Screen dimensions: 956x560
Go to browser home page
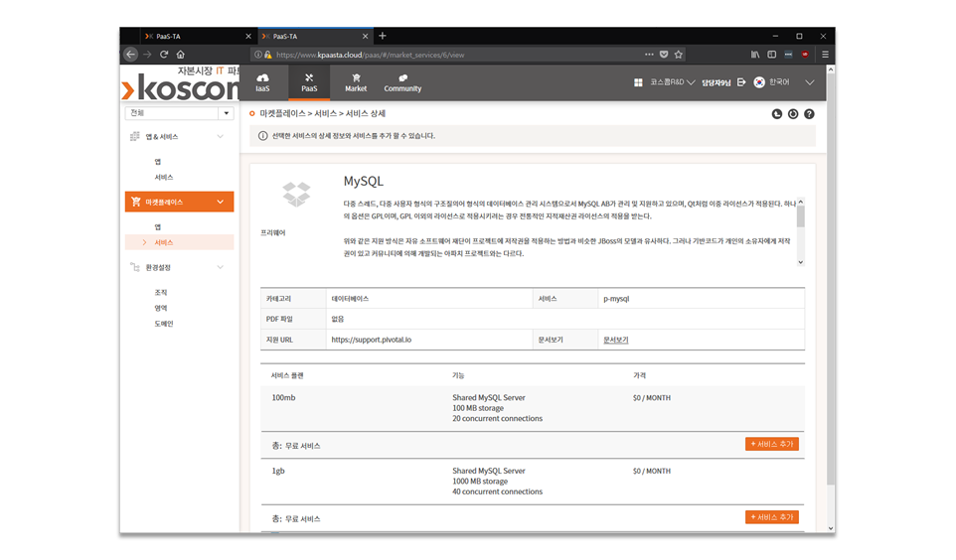tap(181, 55)
